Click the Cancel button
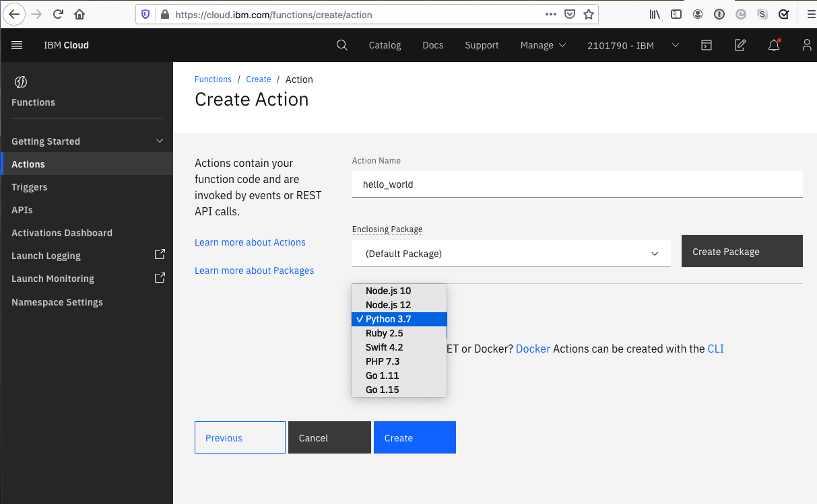 coord(329,437)
